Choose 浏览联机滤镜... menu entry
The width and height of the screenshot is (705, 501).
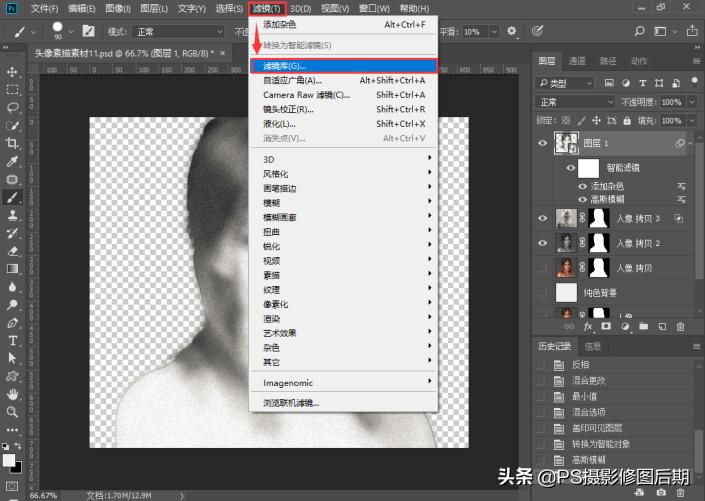pos(344,403)
